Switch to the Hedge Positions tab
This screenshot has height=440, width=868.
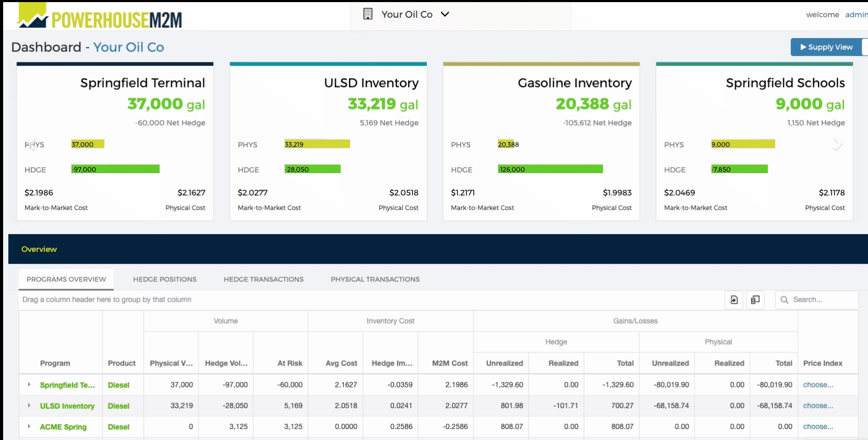(165, 279)
